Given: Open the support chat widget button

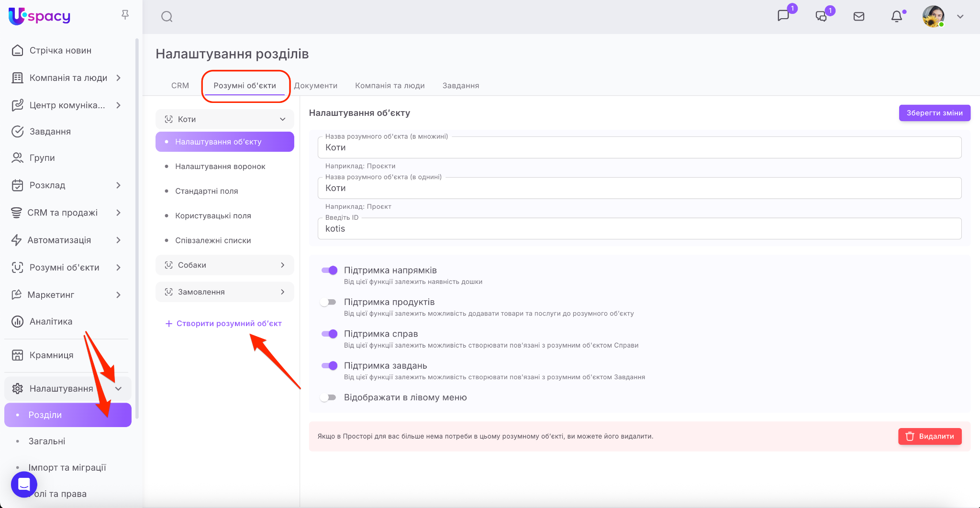Looking at the screenshot, I should point(24,485).
